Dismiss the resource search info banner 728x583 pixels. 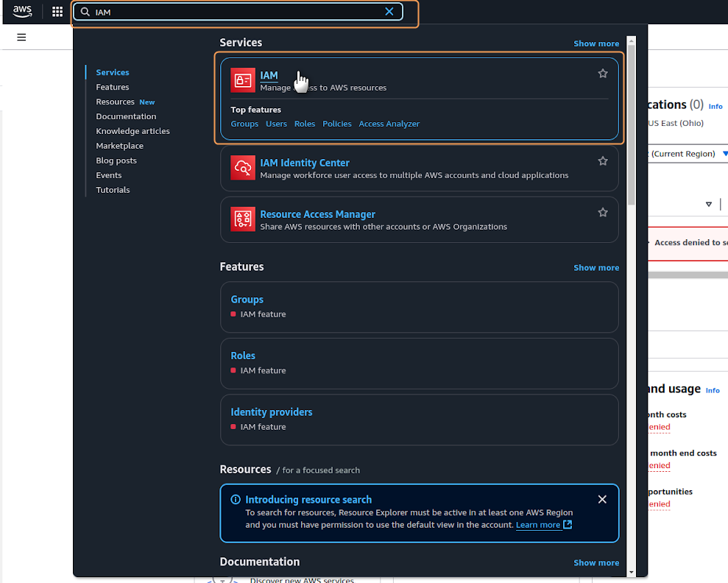pyautogui.click(x=602, y=499)
